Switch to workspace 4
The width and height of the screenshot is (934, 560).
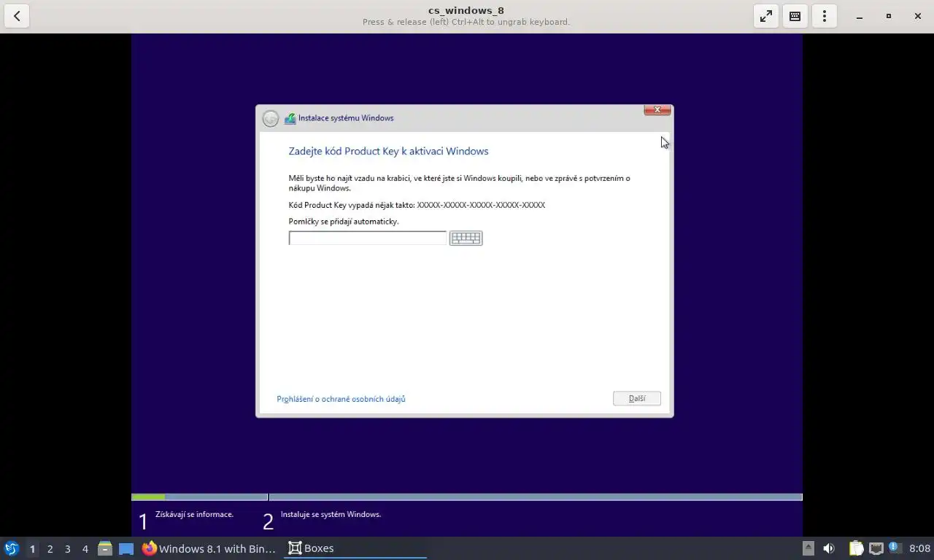[x=85, y=548]
